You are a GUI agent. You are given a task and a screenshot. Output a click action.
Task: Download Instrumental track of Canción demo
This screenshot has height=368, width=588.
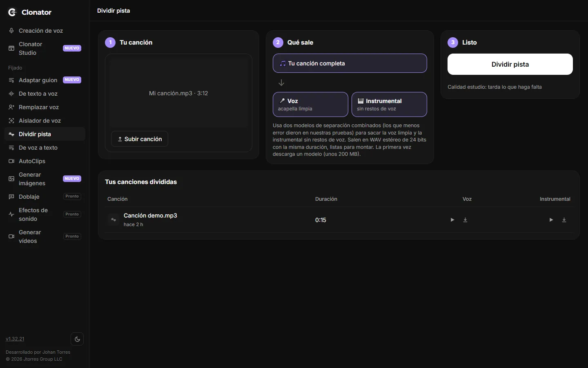pyautogui.click(x=564, y=220)
